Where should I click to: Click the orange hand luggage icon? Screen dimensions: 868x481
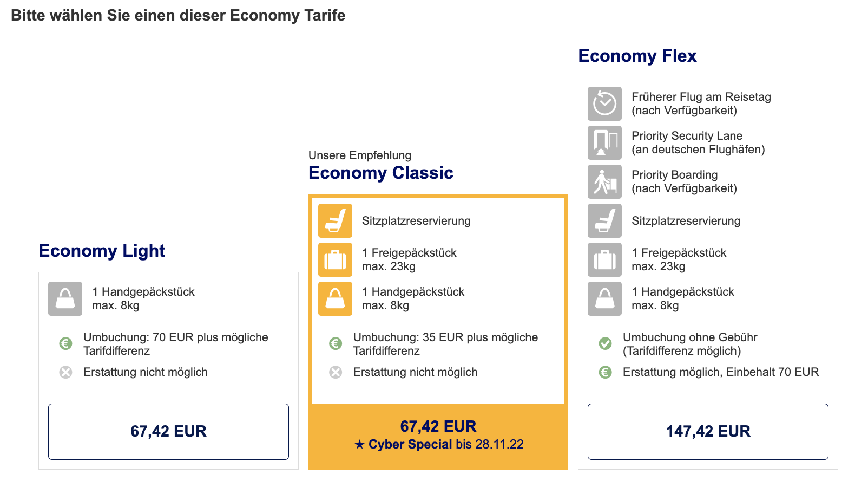click(x=335, y=298)
